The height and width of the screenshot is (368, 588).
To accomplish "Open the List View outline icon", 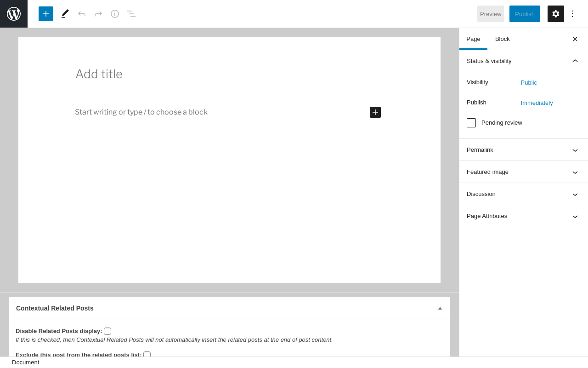I will click(131, 14).
